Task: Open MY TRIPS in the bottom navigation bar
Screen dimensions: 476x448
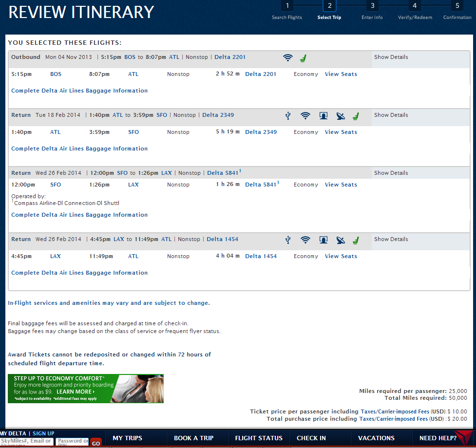Action: pyautogui.click(x=128, y=438)
